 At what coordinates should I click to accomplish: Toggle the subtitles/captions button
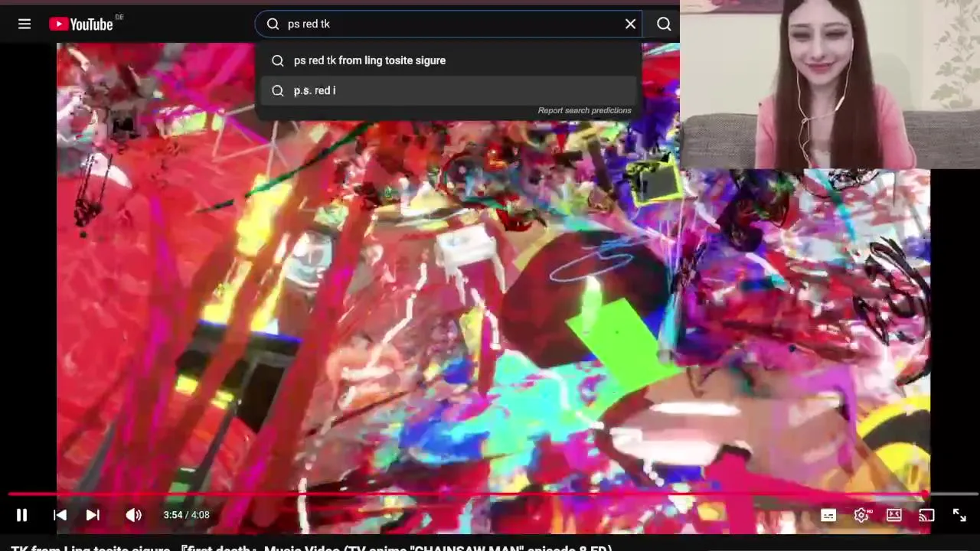click(x=828, y=515)
